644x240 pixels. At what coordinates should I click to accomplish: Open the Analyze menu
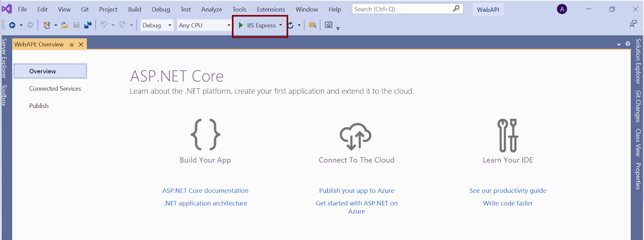click(x=212, y=9)
